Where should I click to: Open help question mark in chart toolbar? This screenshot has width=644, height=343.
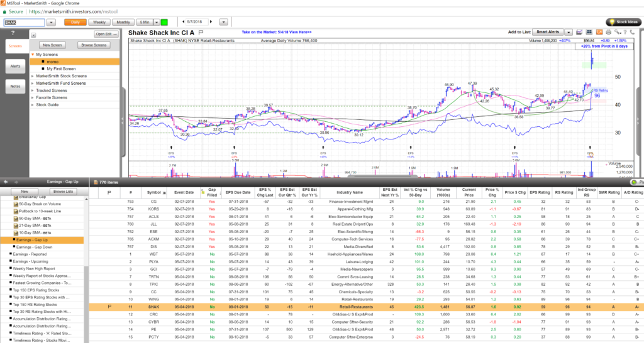625,32
